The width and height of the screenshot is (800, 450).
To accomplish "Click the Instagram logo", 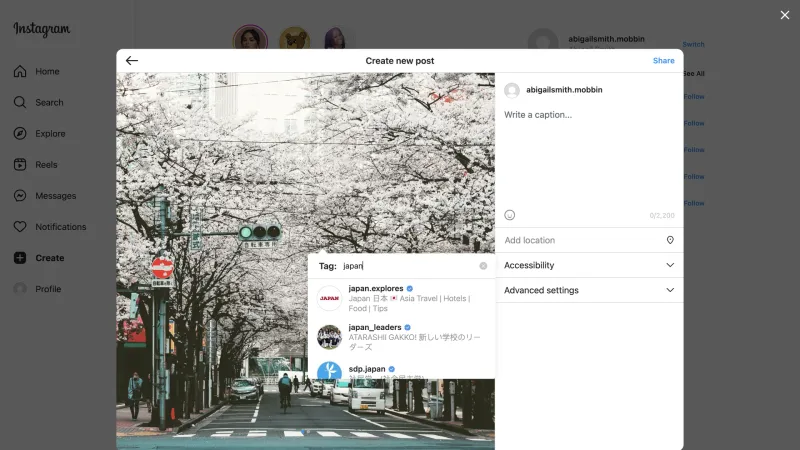I will 42,30.
